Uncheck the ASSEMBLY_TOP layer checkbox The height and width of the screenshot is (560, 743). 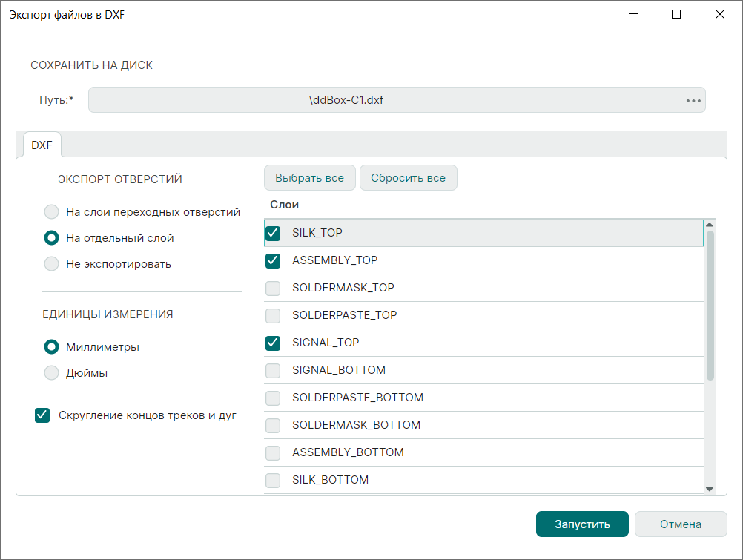point(273,260)
